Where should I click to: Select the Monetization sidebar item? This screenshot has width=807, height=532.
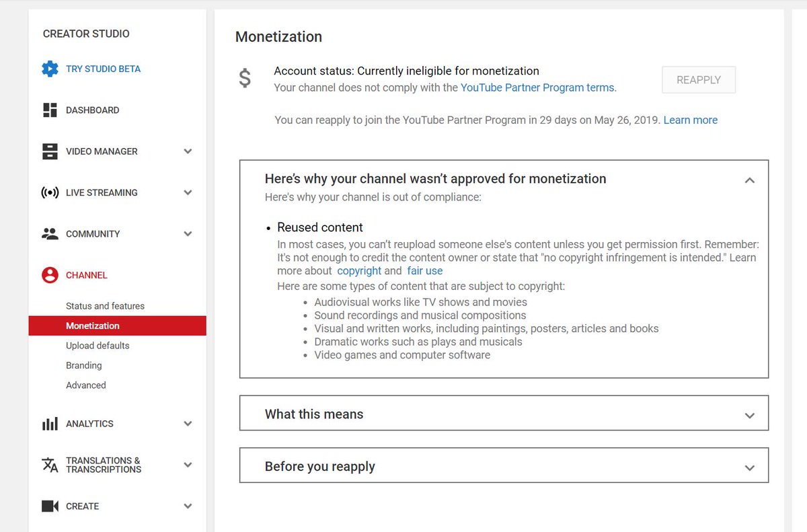click(117, 326)
